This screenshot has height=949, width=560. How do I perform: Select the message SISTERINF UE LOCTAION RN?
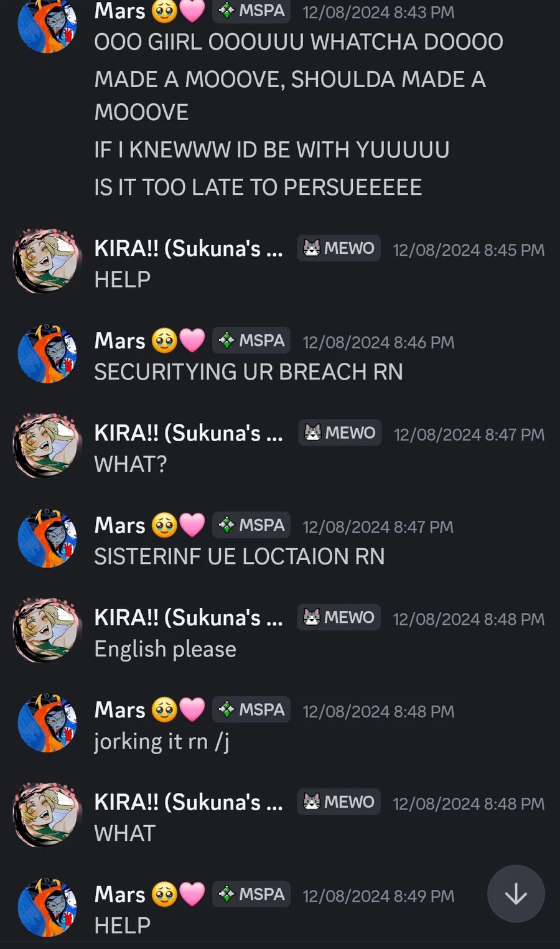[240, 556]
